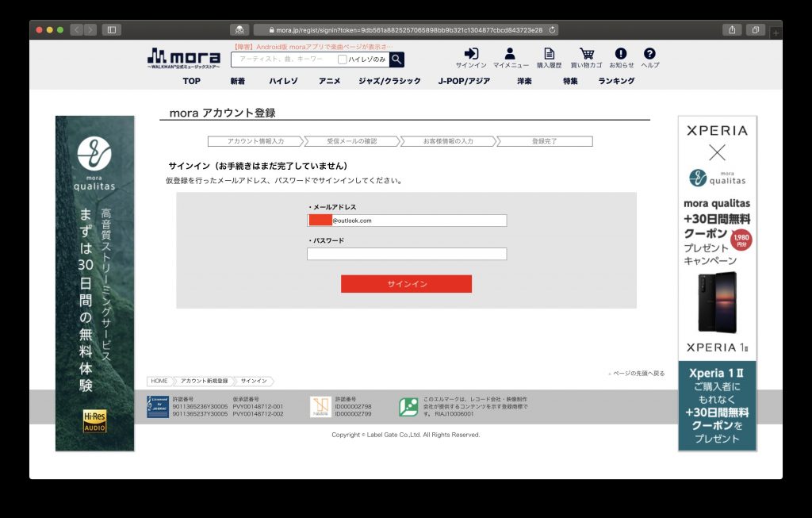
Task: Click the red サインイン button
Action: point(407,284)
